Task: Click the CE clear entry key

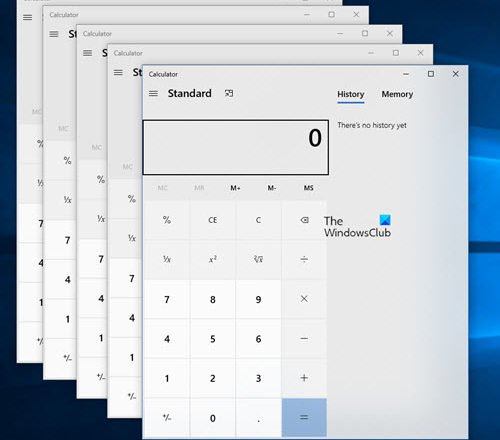Action: tap(213, 220)
